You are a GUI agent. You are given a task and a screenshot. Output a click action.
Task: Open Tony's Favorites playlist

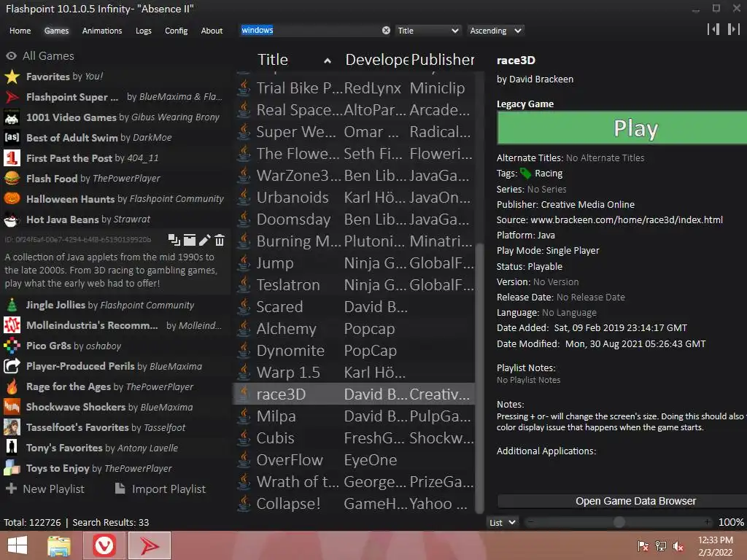click(115, 448)
